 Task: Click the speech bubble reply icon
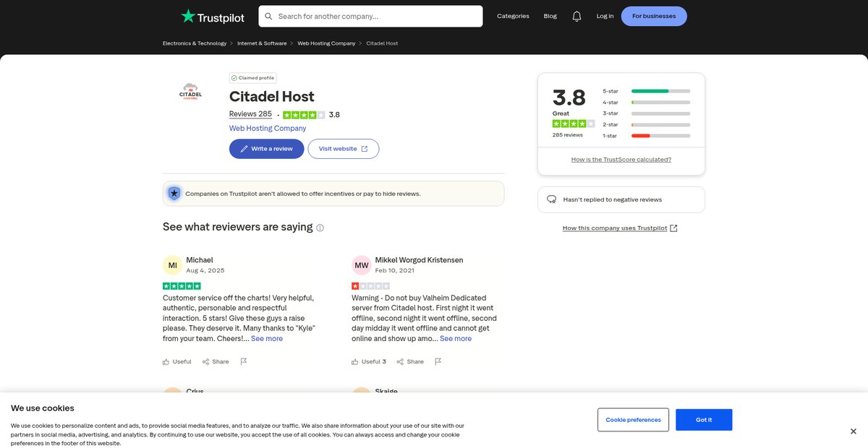(x=551, y=199)
